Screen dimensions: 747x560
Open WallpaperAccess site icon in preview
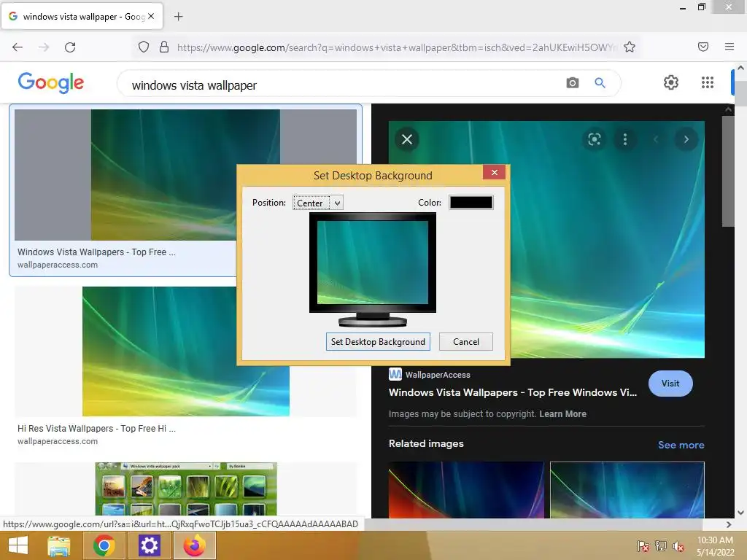[x=395, y=374]
